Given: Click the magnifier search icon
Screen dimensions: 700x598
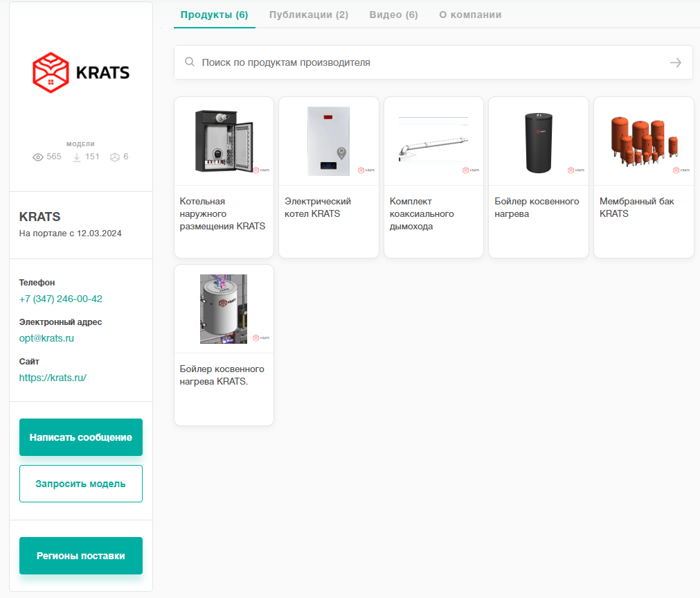Looking at the screenshot, I should pos(190,62).
